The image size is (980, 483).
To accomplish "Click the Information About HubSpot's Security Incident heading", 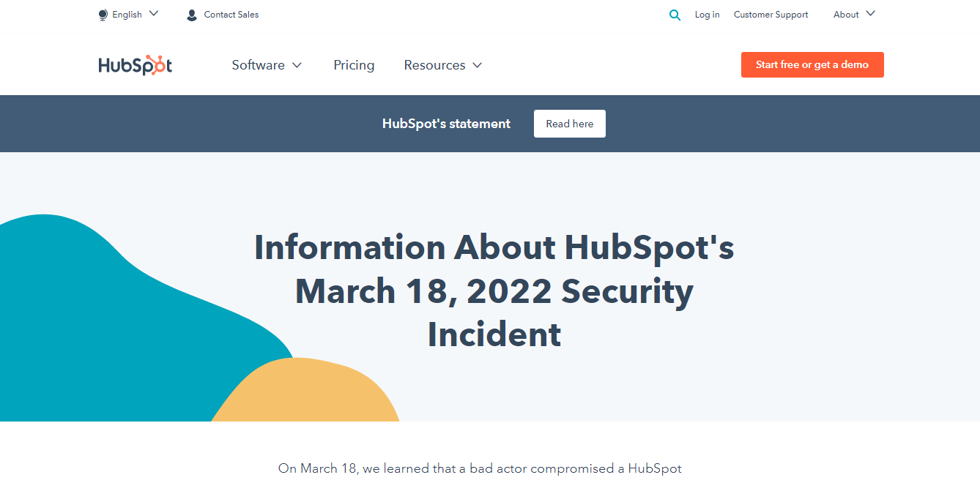I will coord(494,291).
